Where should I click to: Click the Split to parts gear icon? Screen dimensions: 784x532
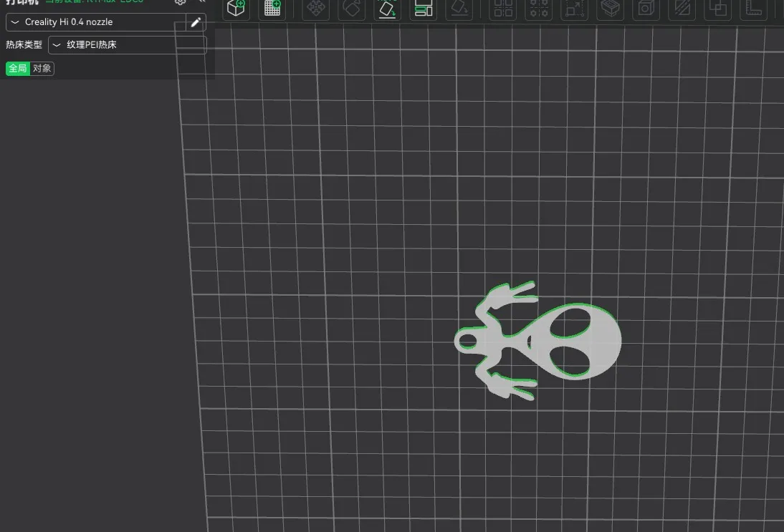point(539,8)
